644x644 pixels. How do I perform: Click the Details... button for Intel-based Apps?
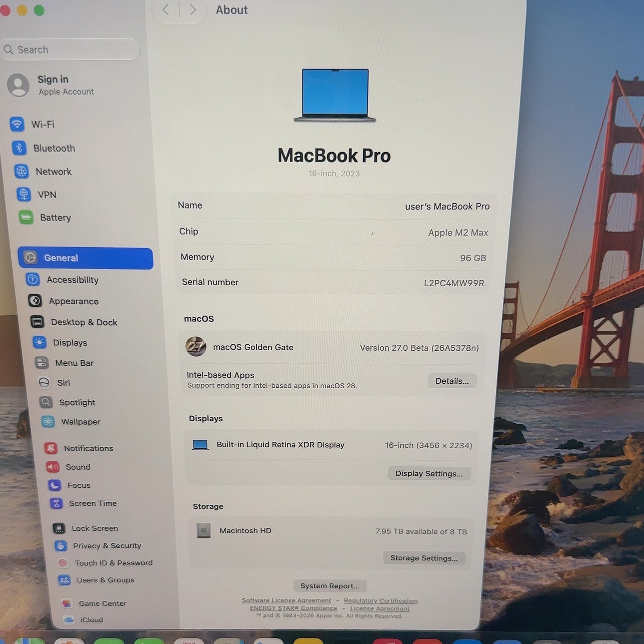pyautogui.click(x=452, y=381)
